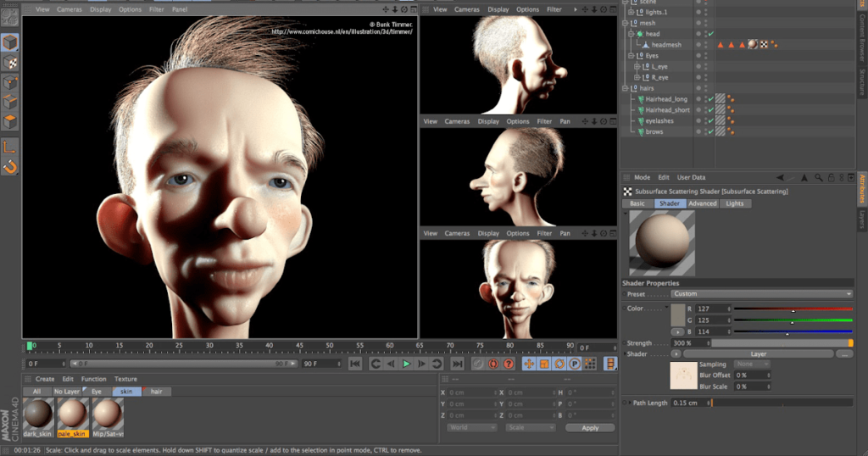Click the film strip icon in the playback bar
868x456 pixels.
pyautogui.click(x=610, y=364)
